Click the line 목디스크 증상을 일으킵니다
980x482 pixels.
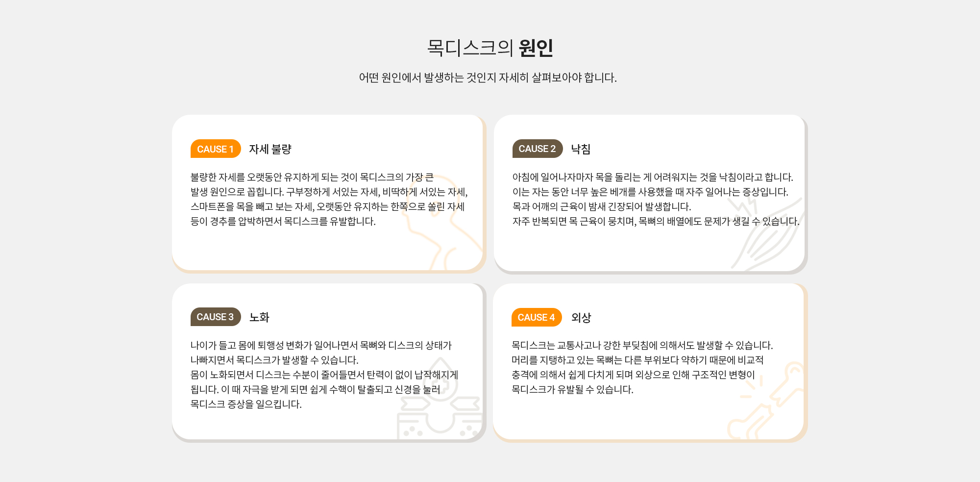[246, 404]
